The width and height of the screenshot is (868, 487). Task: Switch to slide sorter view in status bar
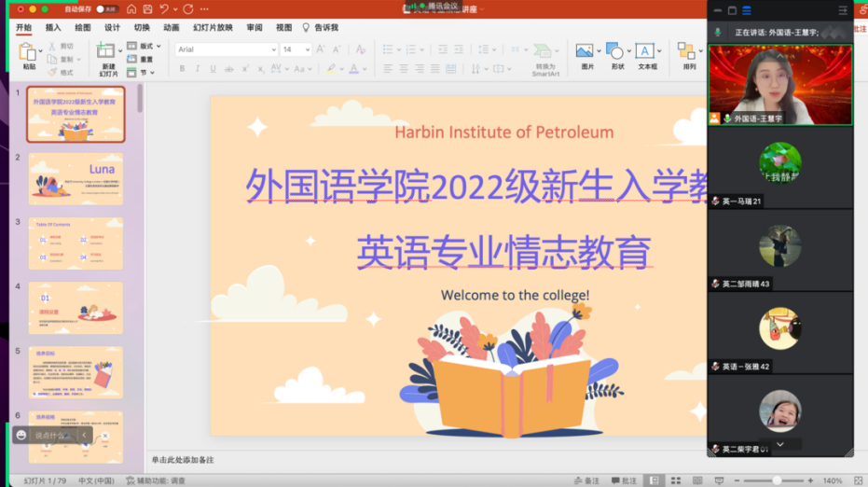(x=674, y=480)
